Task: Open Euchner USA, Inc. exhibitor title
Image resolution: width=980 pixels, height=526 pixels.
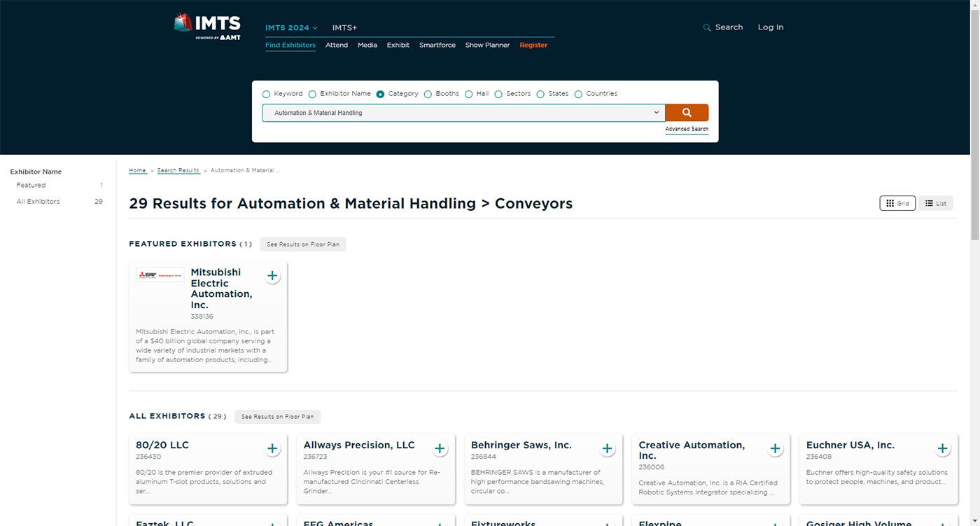Action: click(850, 445)
